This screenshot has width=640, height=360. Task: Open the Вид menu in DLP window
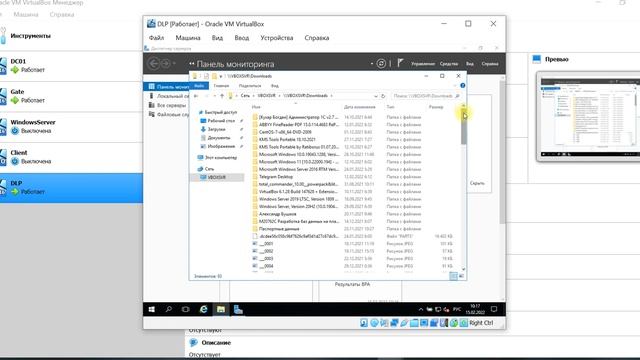(x=217, y=38)
